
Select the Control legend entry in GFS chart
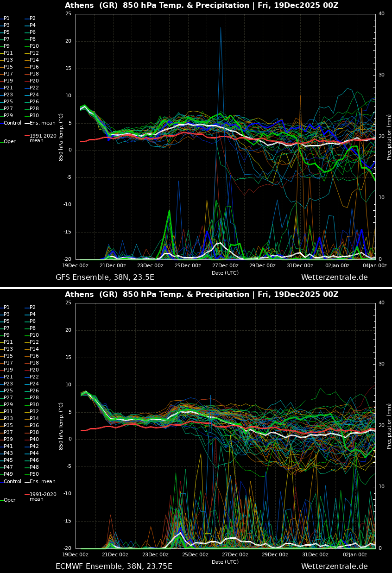click(x=12, y=123)
